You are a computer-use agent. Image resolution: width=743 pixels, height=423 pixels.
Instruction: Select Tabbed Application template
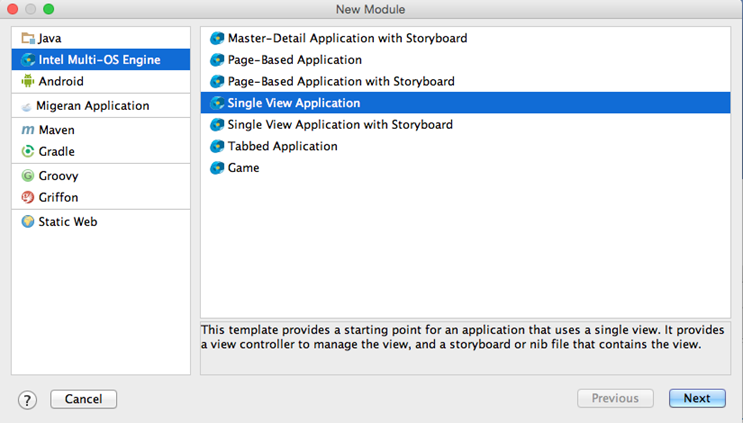(465, 146)
